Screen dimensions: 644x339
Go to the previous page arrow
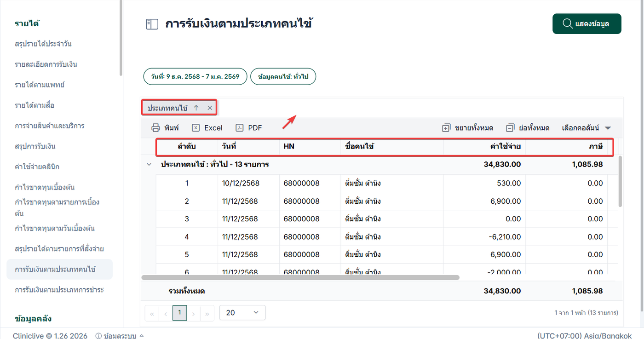tap(166, 313)
